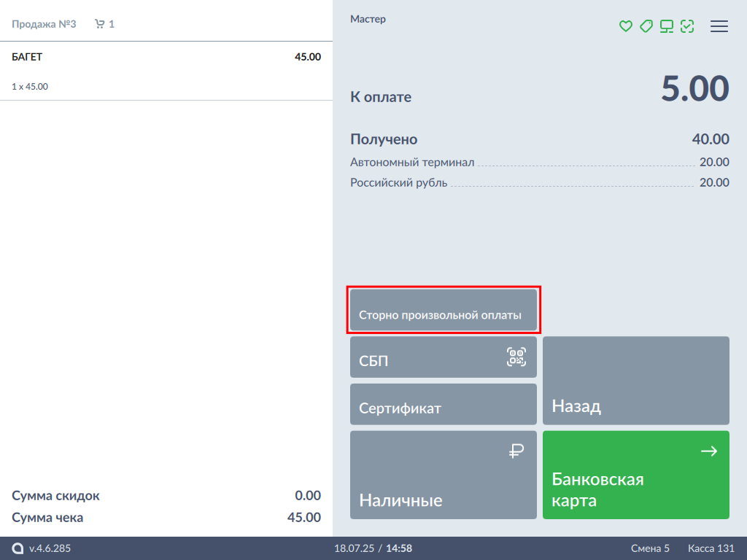Choose Сертификат payment method

coord(443,404)
